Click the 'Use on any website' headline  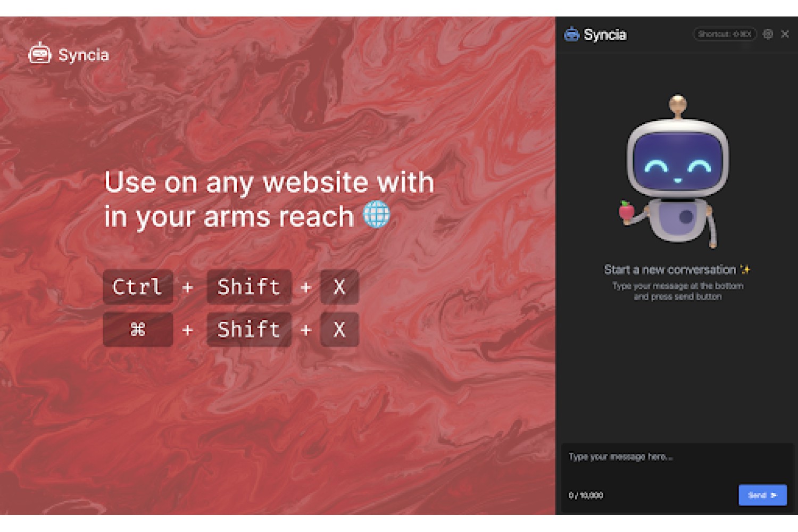click(x=269, y=199)
